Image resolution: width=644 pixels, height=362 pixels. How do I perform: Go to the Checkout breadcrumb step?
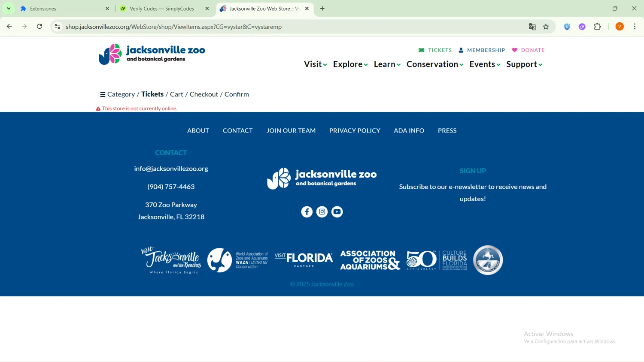[x=204, y=94]
